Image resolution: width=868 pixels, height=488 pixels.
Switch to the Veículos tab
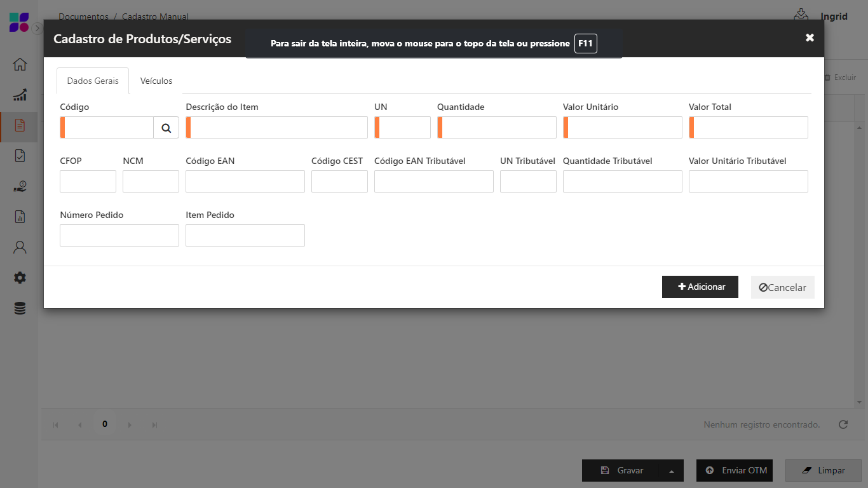pos(156,81)
